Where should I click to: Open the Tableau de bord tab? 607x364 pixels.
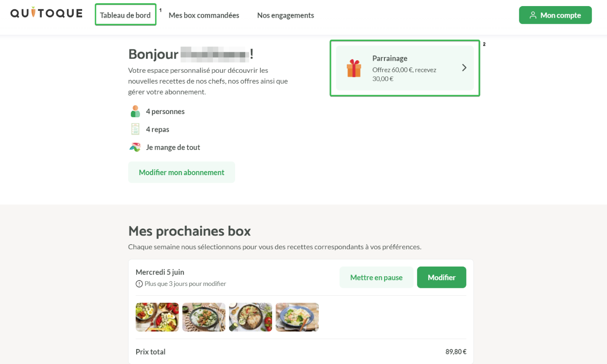(x=125, y=15)
